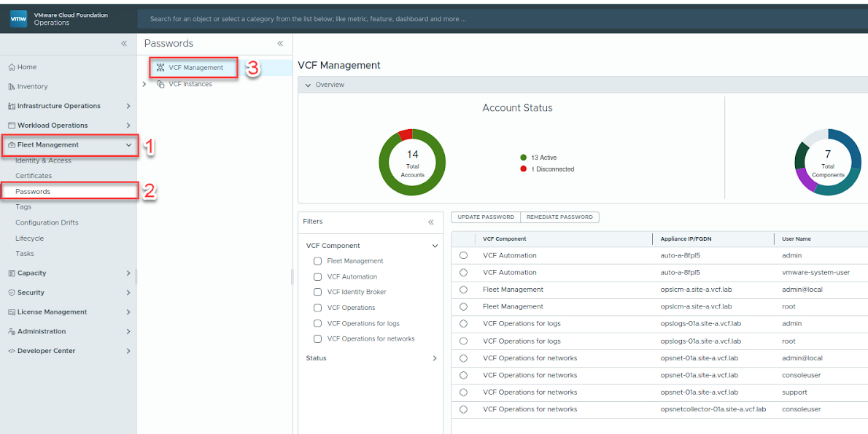Image resolution: width=868 pixels, height=434 pixels.
Task: Enable the VCF Operations for logs filter
Action: point(317,323)
